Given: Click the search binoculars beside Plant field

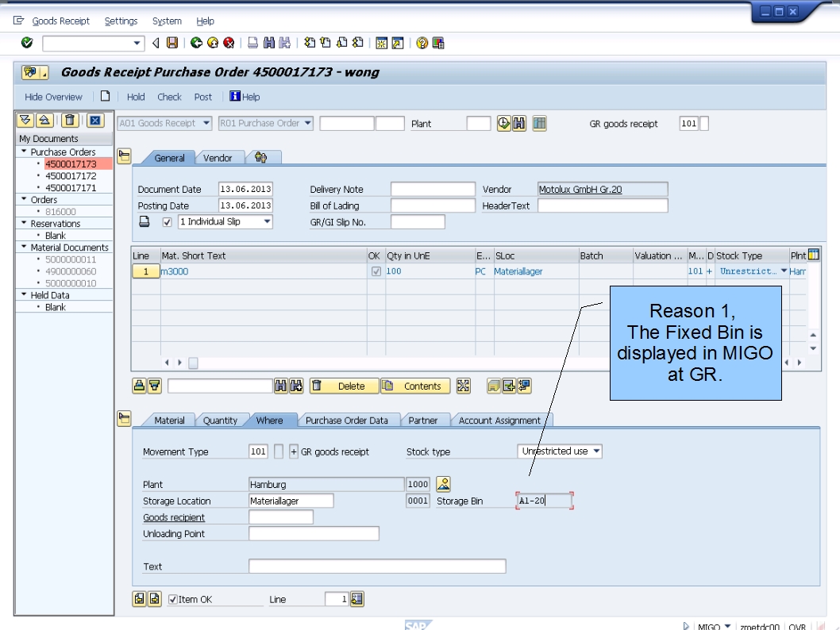Looking at the screenshot, I should pos(519,124).
